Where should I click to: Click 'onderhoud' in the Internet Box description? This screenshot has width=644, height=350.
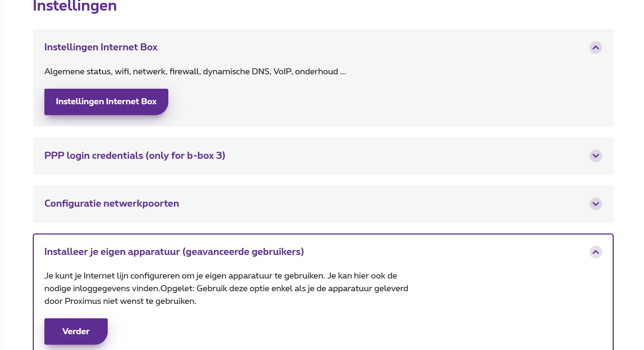(316, 71)
